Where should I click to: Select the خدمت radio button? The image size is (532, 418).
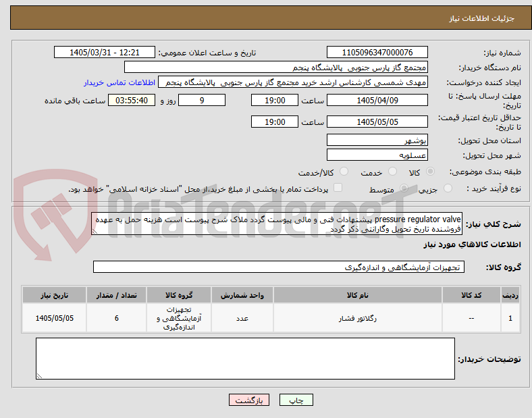click(x=392, y=172)
